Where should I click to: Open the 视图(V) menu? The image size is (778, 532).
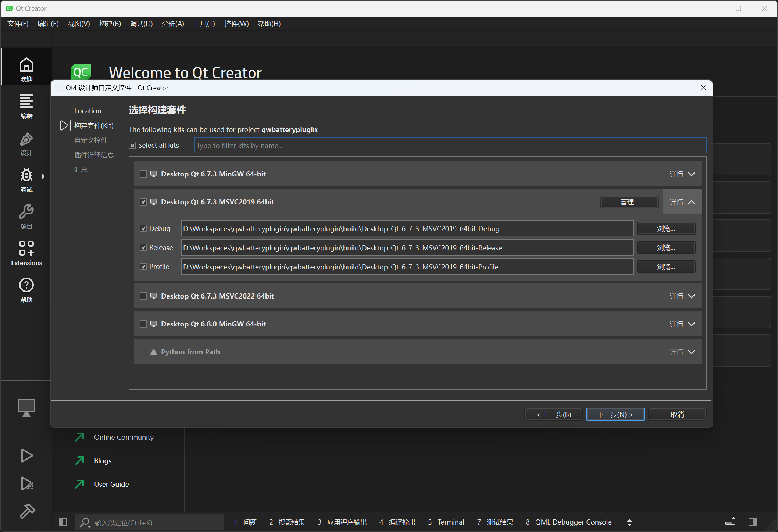(x=79, y=24)
